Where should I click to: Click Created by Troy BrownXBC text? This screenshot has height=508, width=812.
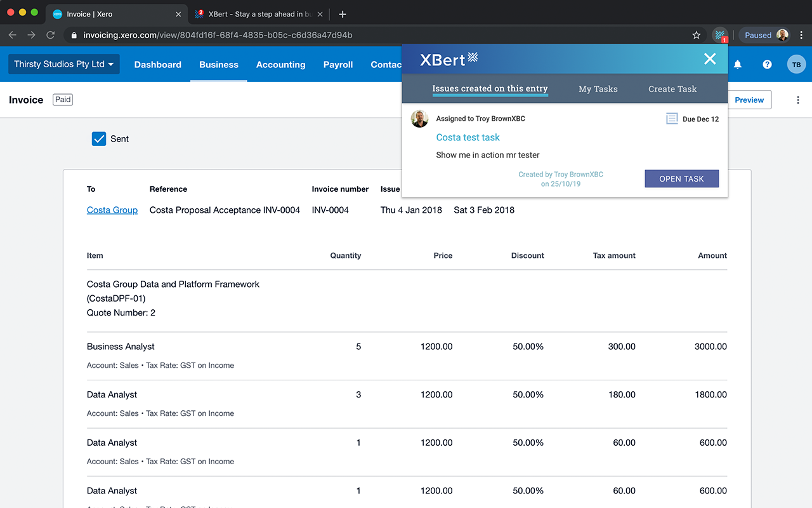click(561, 175)
